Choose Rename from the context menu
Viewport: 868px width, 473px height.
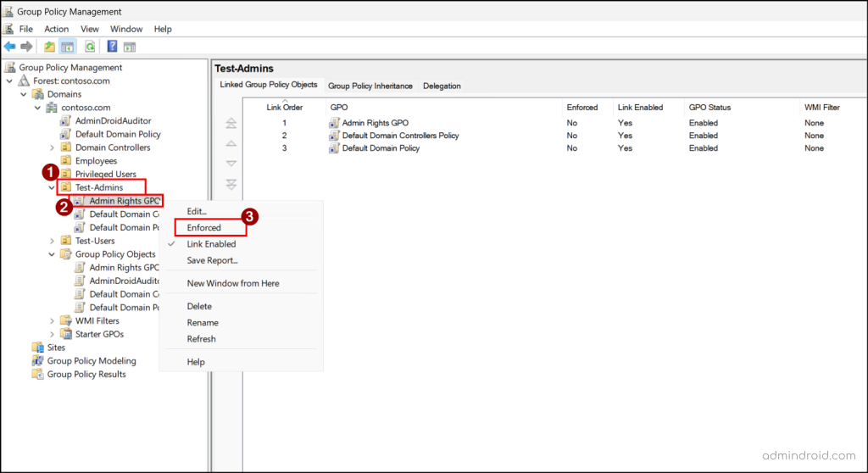203,322
